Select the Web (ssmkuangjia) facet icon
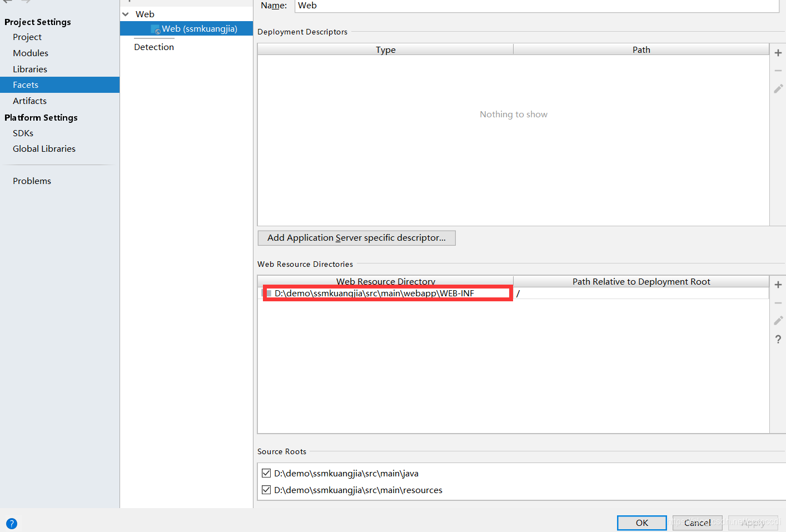This screenshot has width=786, height=532. coord(156,29)
